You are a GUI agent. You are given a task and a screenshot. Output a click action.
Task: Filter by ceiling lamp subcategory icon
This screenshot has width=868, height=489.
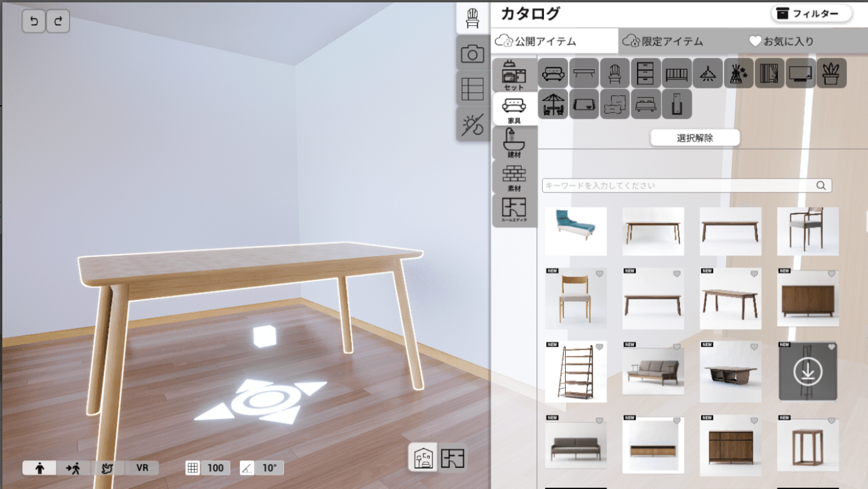click(x=707, y=73)
